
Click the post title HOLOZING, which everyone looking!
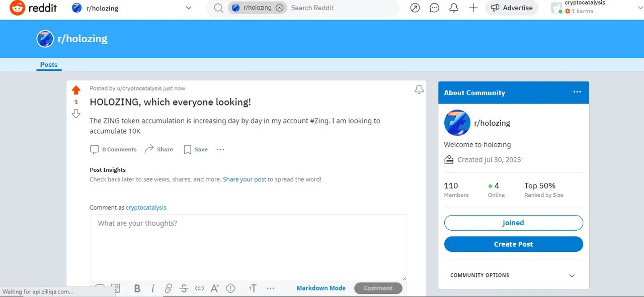tap(170, 102)
